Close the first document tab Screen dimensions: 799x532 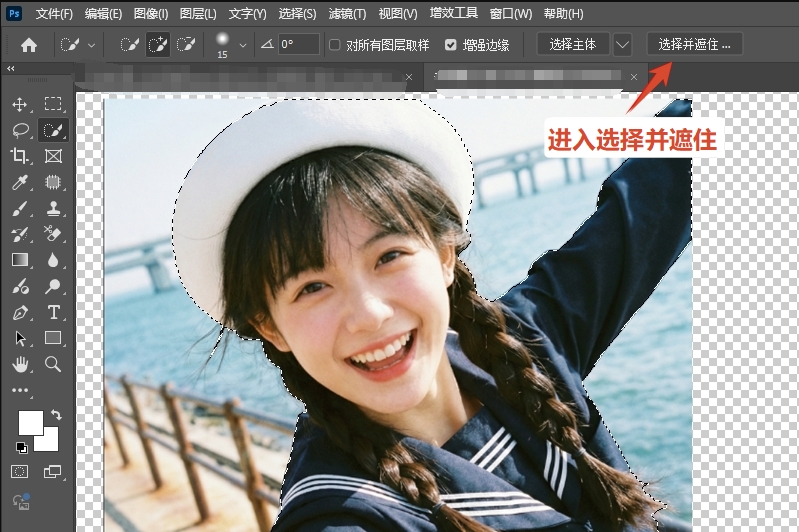[x=409, y=77]
